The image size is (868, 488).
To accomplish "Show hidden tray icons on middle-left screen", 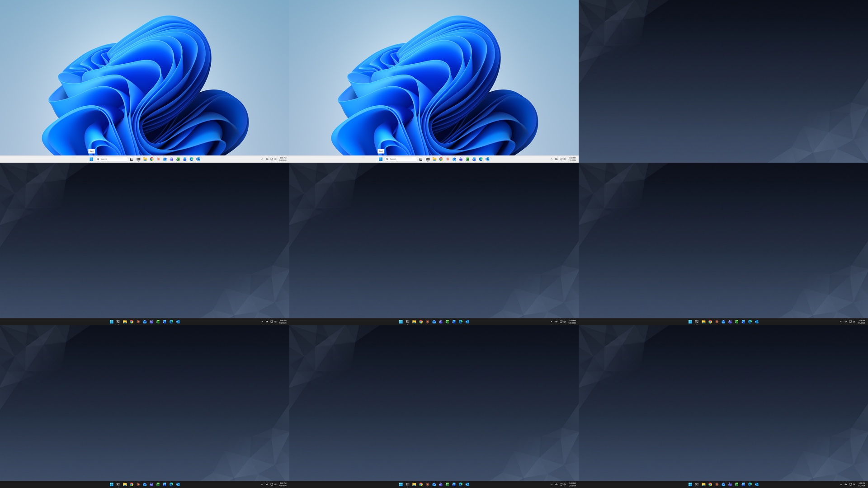I will click(x=262, y=322).
